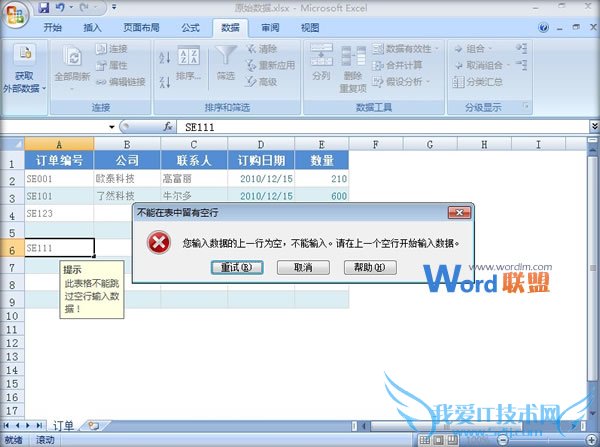
Task: Click the 合并计算 button
Action: (x=398, y=65)
